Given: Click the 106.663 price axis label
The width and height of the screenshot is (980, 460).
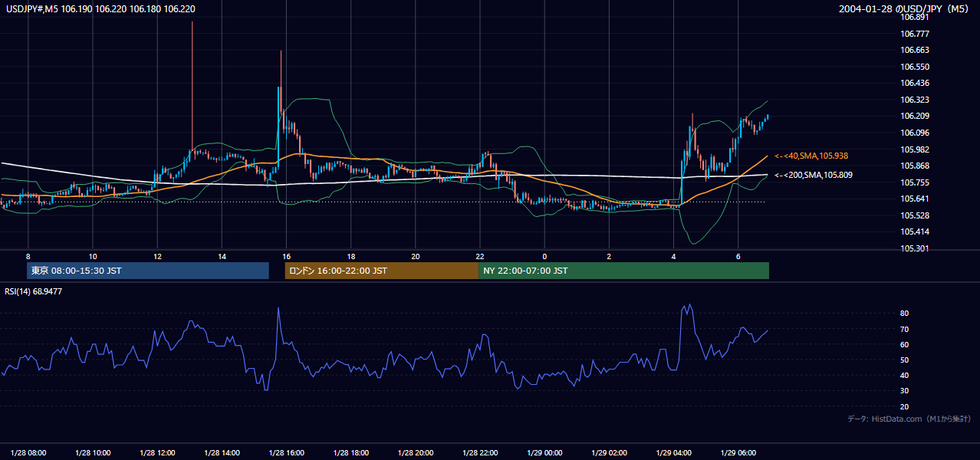Looking at the screenshot, I should [915, 50].
